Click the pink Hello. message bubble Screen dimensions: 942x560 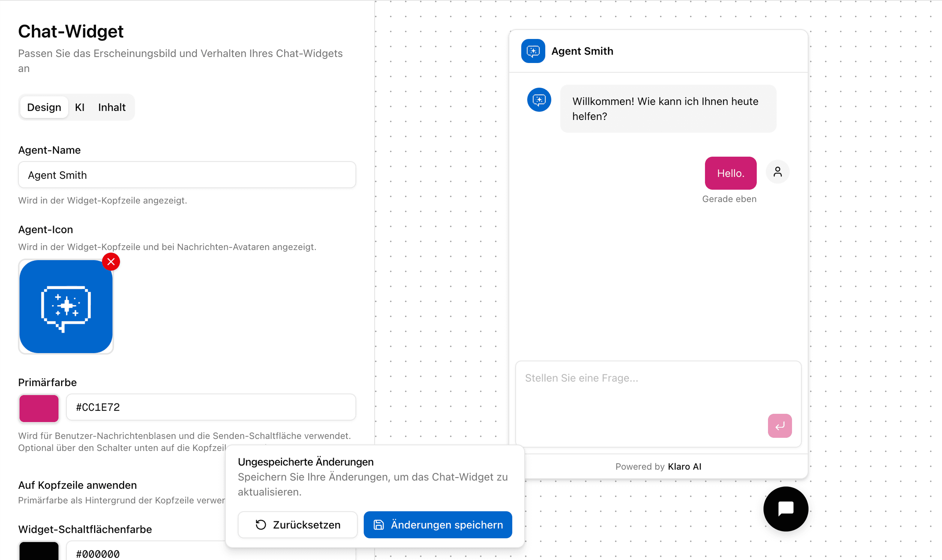pyautogui.click(x=730, y=174)
